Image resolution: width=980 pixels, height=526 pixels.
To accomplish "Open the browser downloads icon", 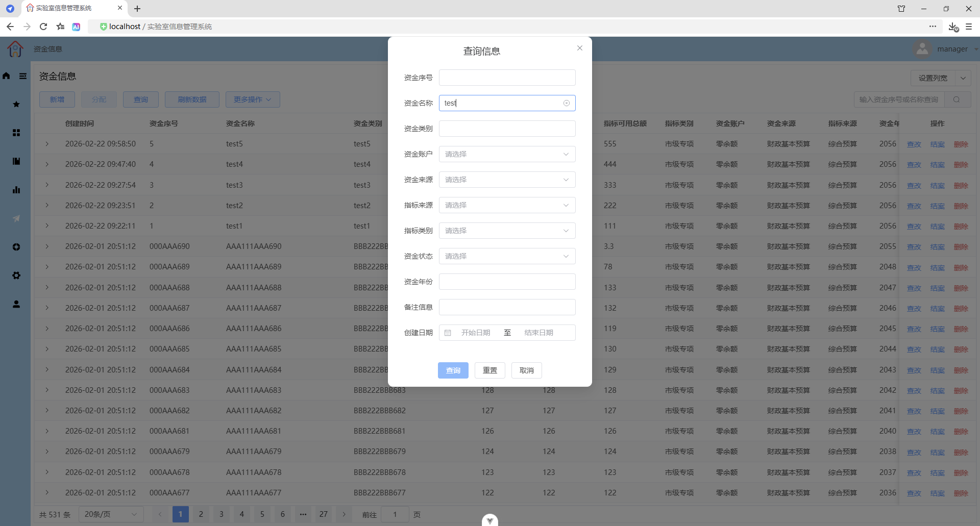I will 953,27.
